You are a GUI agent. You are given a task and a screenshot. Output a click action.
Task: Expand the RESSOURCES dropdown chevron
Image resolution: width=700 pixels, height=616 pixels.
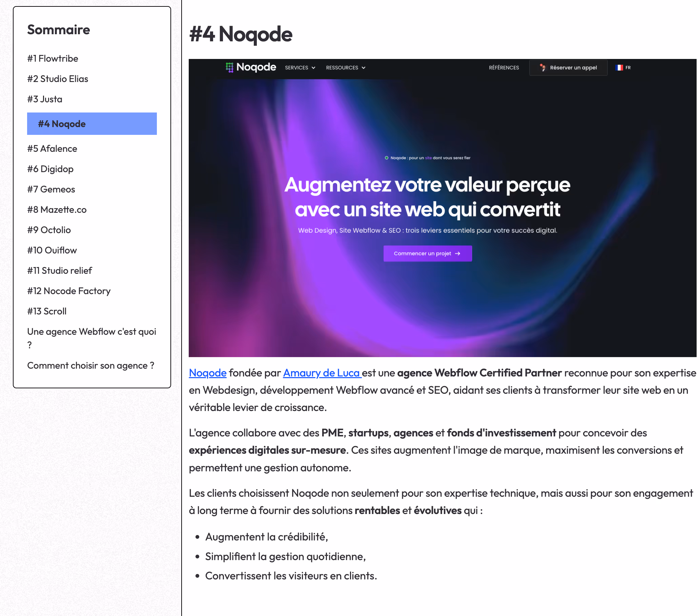(x=363, y=68)
